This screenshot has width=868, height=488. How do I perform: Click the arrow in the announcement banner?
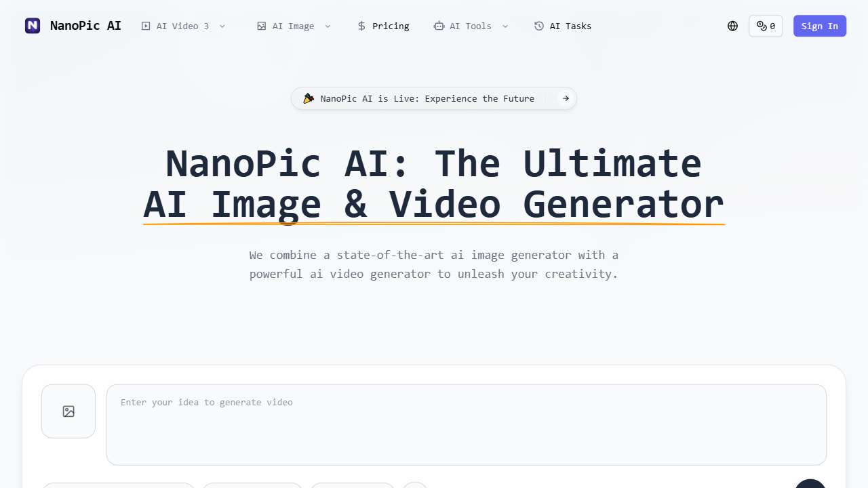point(565,98)
